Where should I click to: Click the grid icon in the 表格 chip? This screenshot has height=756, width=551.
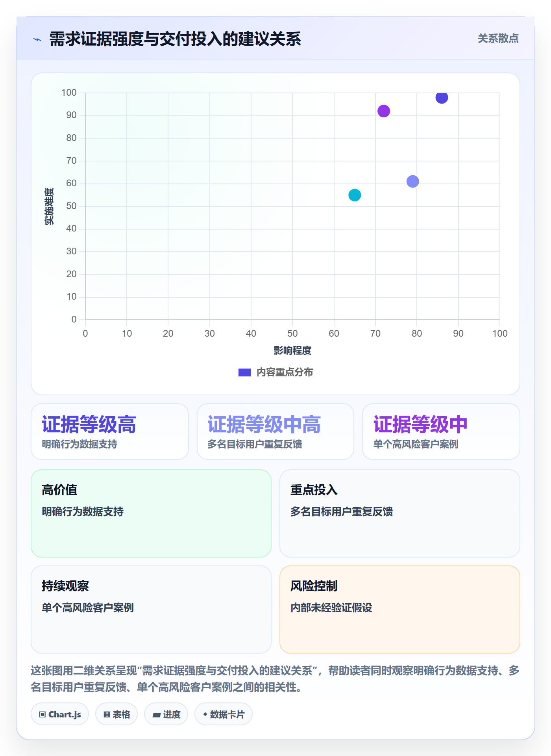point(107,715)
